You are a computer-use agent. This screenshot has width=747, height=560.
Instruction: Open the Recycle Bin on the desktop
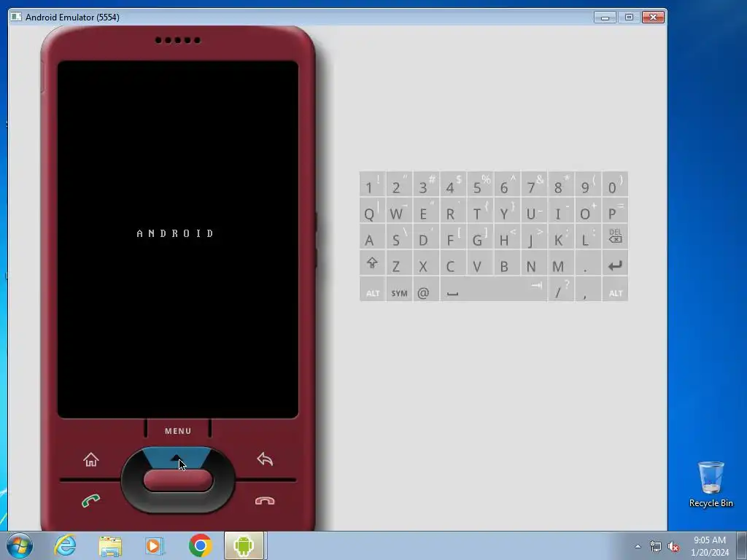click(711, 484)
